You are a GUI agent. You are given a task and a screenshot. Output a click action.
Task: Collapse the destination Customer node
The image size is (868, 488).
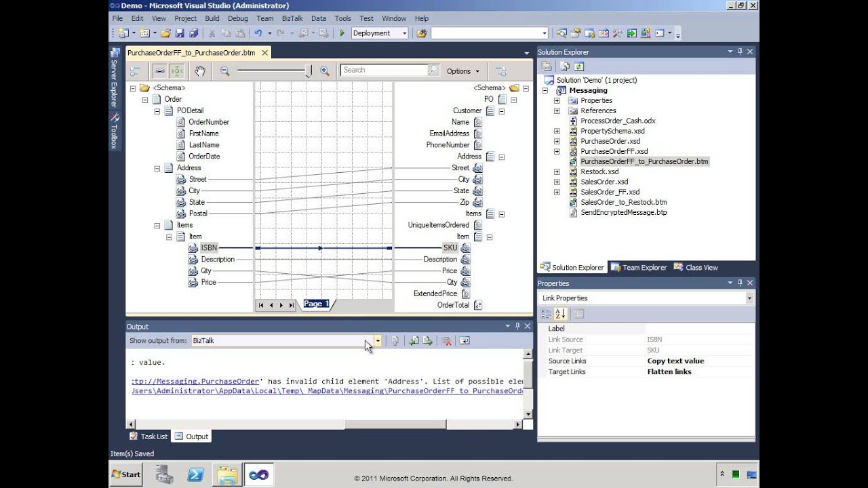tap(502, 110)
